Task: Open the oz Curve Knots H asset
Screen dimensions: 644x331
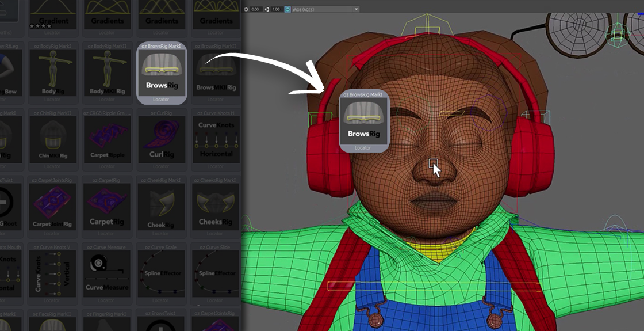Action: (x=216, y=140)
